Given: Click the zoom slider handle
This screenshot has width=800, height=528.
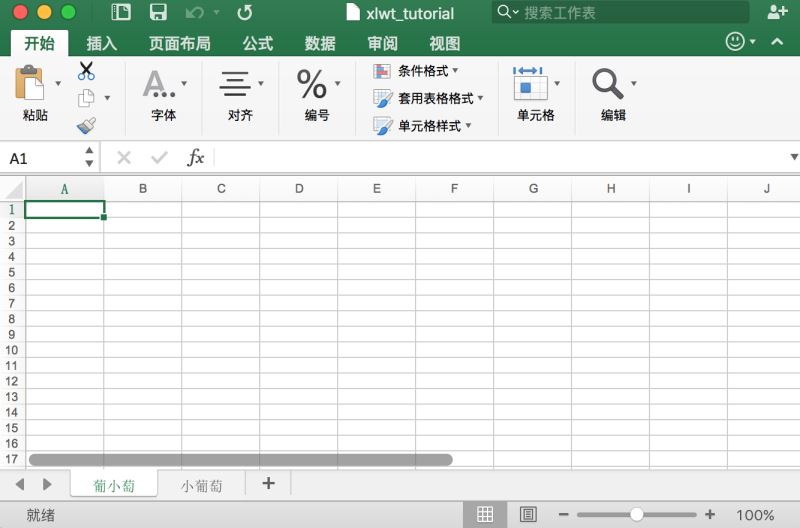Looking at the screenshot, I should [636, 514].
